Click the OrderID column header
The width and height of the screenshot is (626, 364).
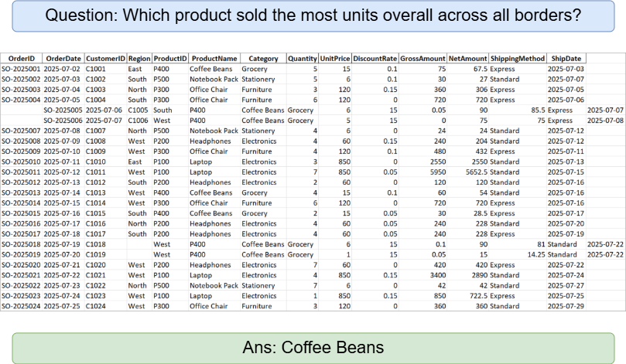(22, 59)
